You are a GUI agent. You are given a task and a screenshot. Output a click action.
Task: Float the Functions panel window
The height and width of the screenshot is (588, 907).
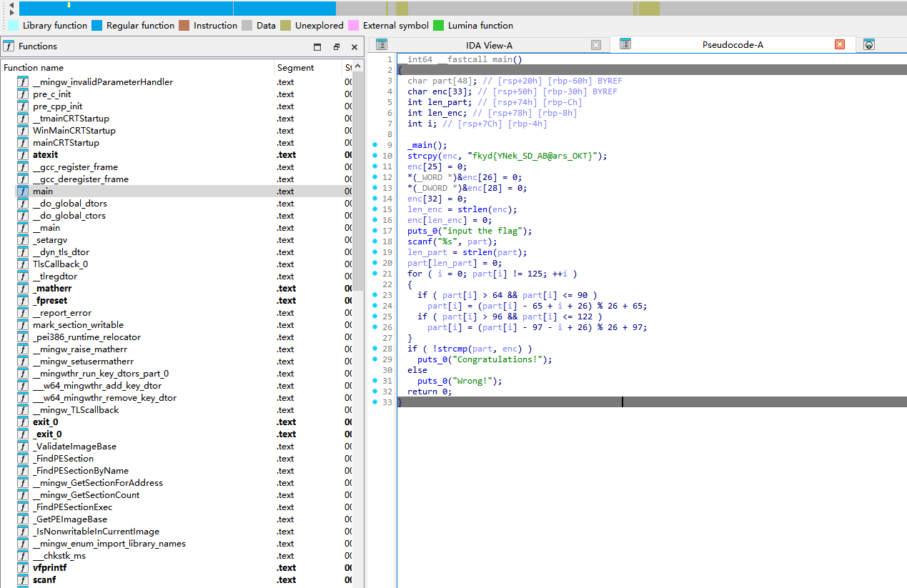336,46
